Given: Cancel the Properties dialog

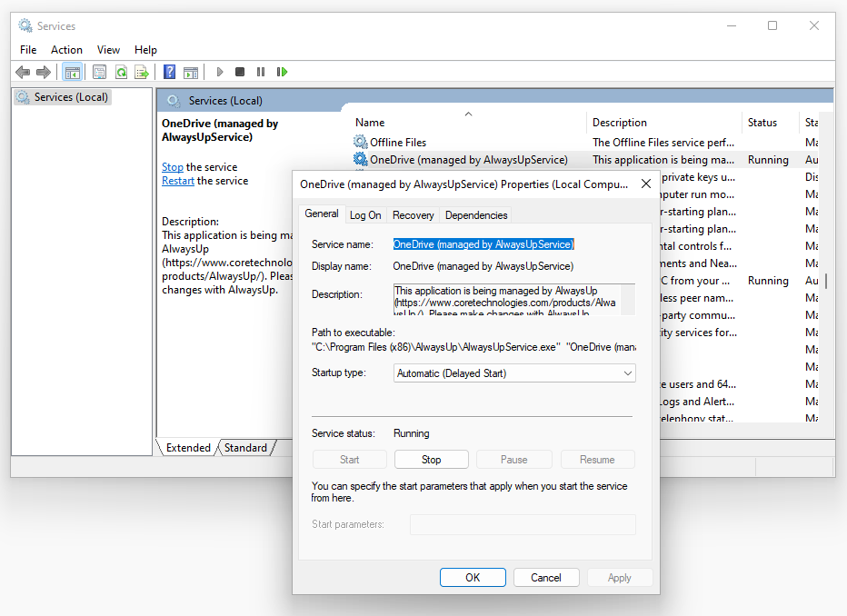Looking at the screenshot, I should 546,578.
